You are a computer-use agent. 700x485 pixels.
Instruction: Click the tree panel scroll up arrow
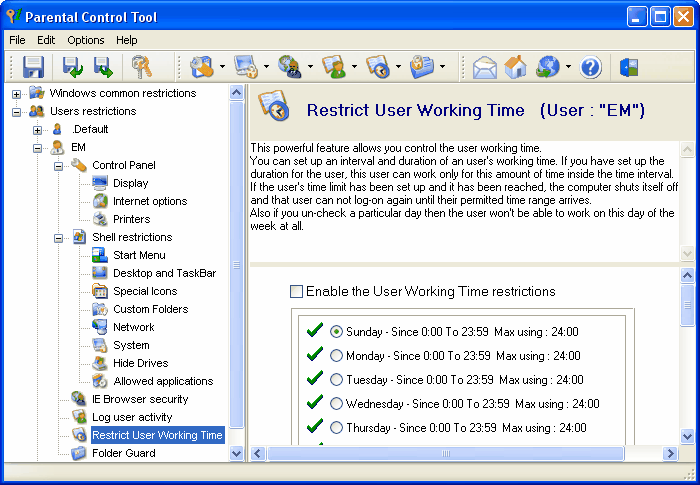click(237, 92)
